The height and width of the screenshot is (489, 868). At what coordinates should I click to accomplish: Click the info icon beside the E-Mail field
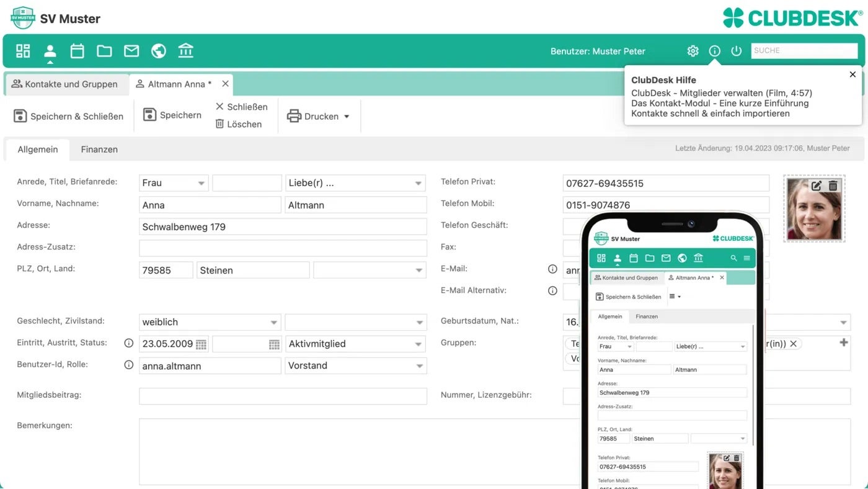point(552,269)
